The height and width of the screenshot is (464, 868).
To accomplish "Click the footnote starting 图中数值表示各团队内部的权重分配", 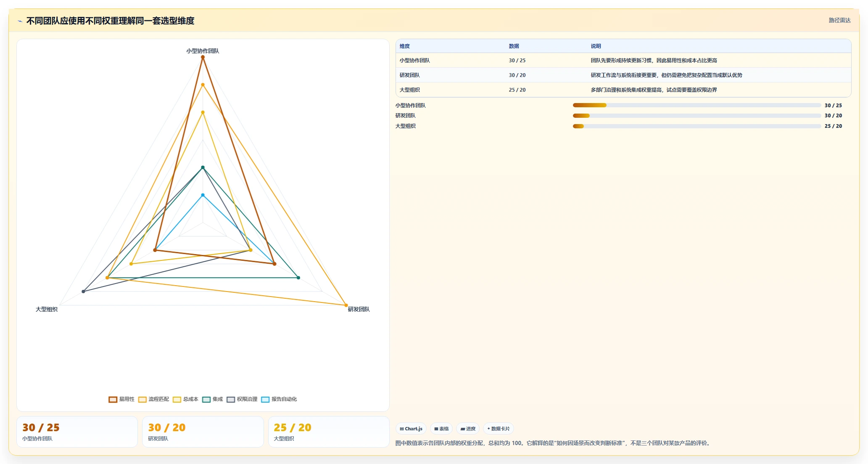I will pos(553,443).
